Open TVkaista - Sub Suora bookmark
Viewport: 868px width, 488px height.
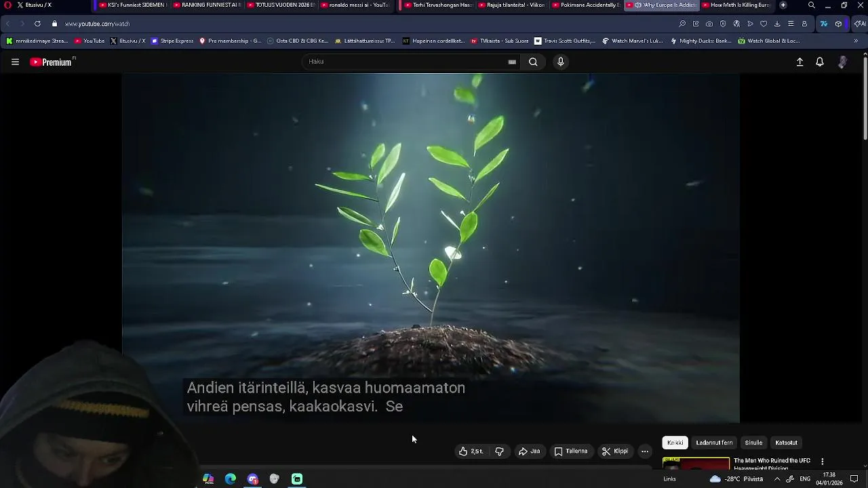coord(499,41)
